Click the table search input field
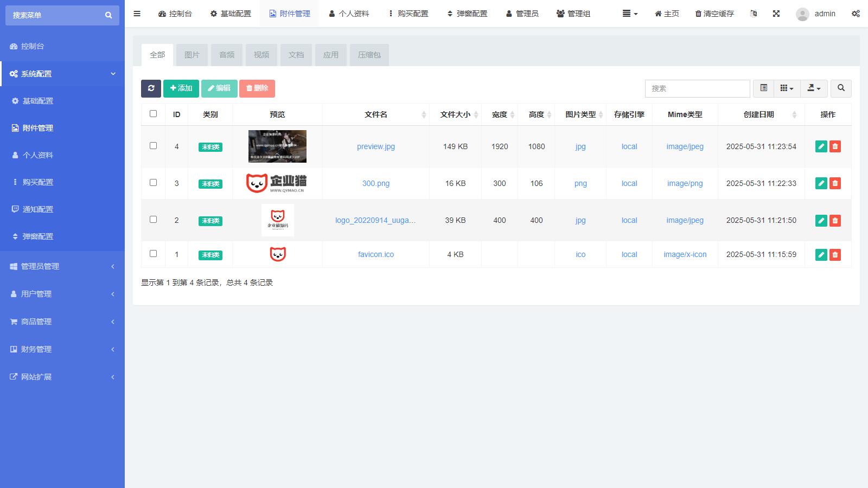Image resolution: width=868 pixels, height=488 pixels. coord(697,88)
